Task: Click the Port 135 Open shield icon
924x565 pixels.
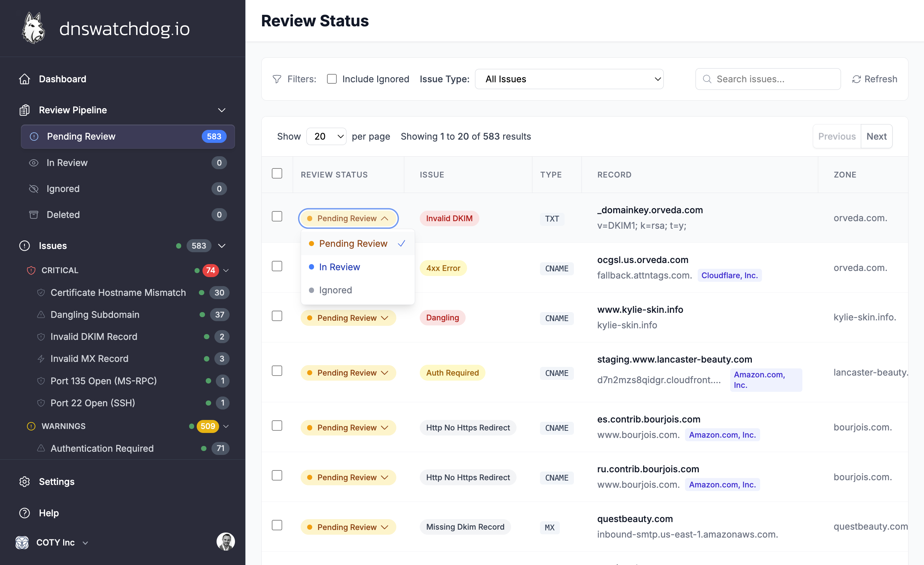Action: coord(41,381)
